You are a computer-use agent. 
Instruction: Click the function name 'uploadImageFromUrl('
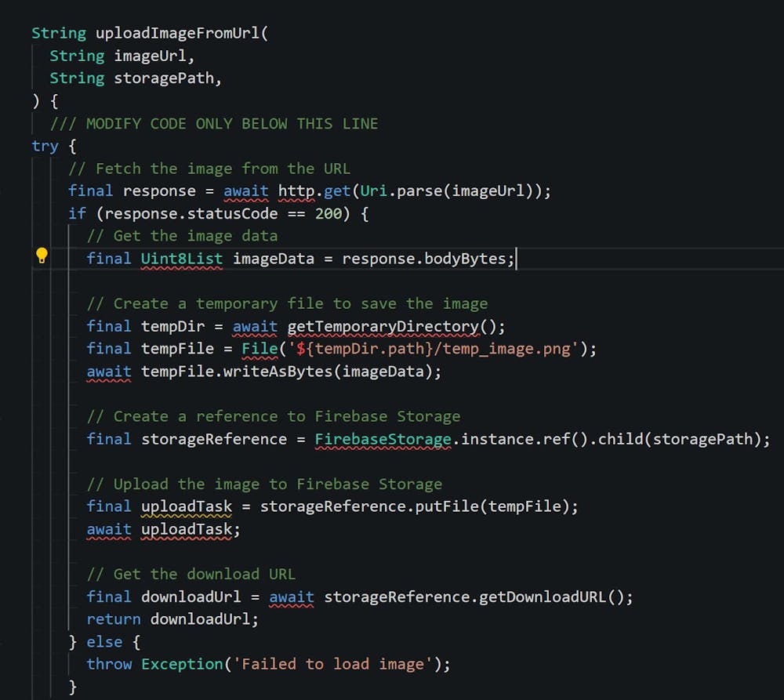pyautogui.click(x=182, y=33)
